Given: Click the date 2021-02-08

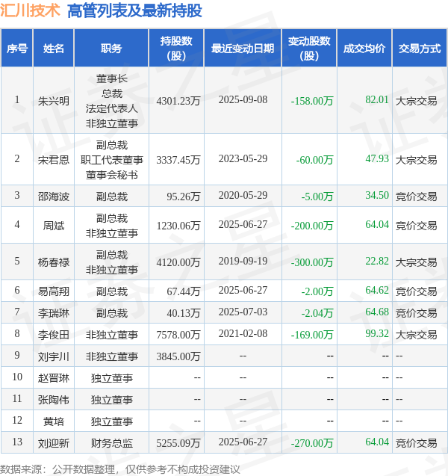Looking at the screenshot, I should (243, 333).
